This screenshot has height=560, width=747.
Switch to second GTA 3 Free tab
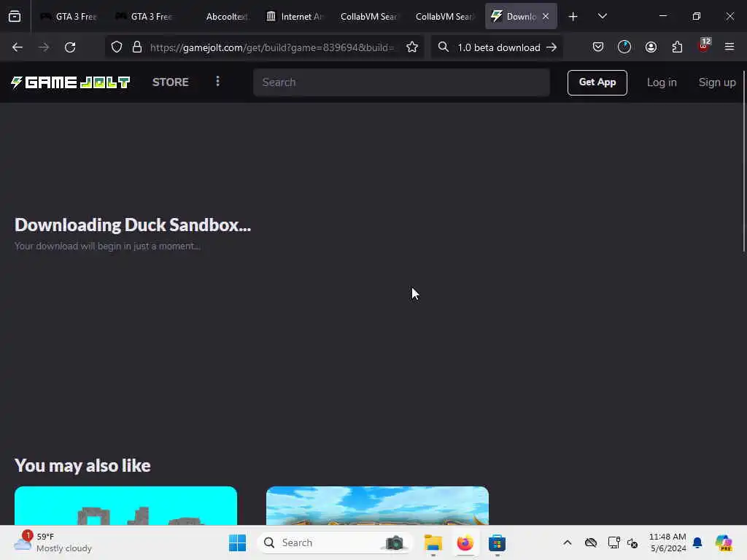tap(144, 16)
